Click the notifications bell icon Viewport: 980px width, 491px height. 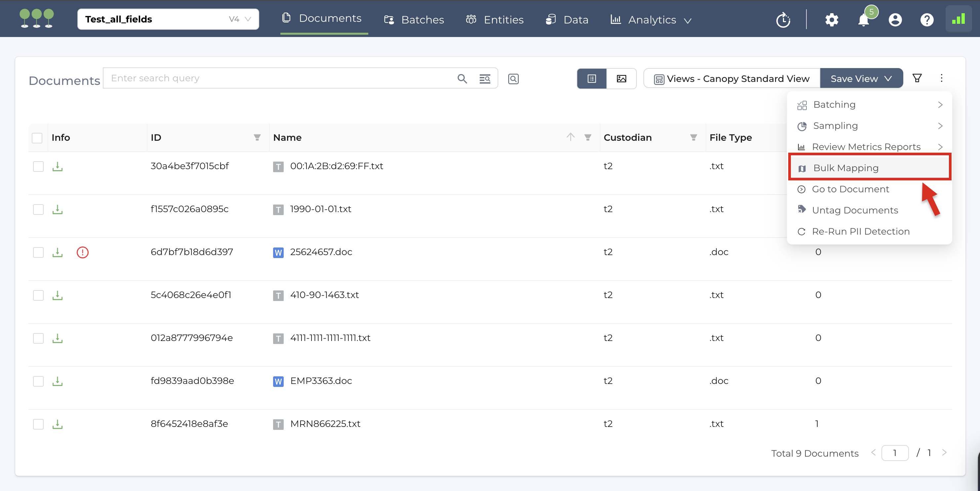tap(863, 20)
